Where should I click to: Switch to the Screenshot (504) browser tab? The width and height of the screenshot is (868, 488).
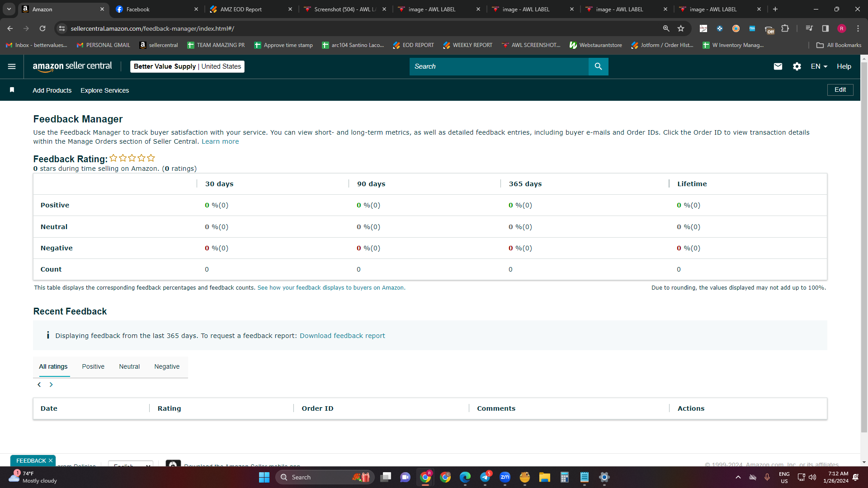[344, 9]
